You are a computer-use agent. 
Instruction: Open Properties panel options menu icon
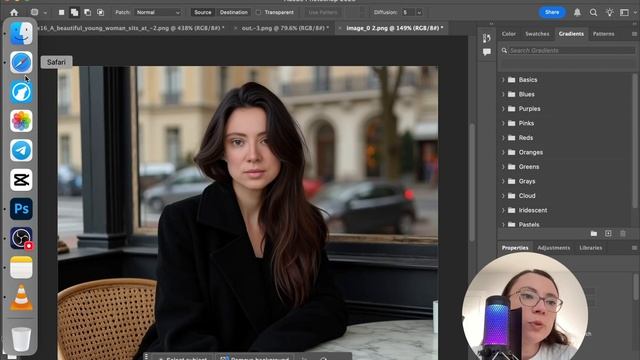(634, 248)
